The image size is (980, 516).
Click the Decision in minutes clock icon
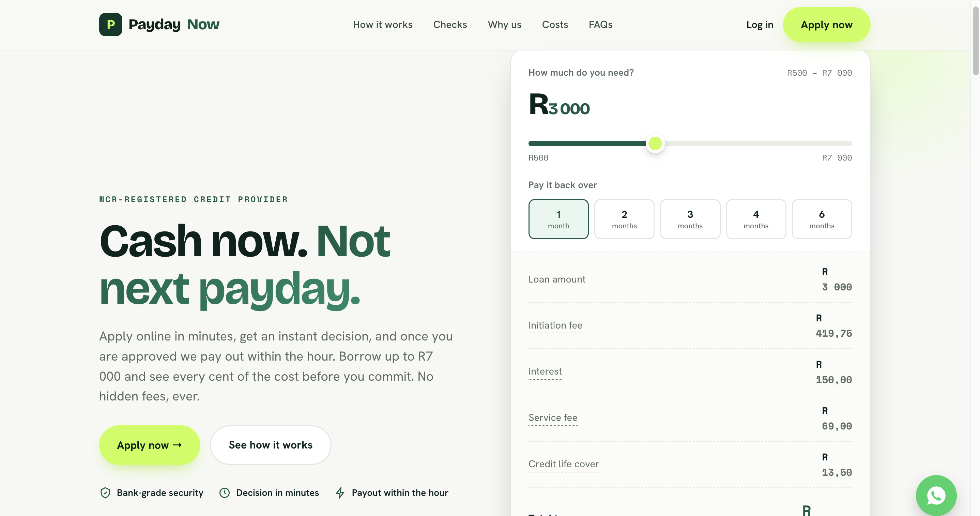coord(225,493)
